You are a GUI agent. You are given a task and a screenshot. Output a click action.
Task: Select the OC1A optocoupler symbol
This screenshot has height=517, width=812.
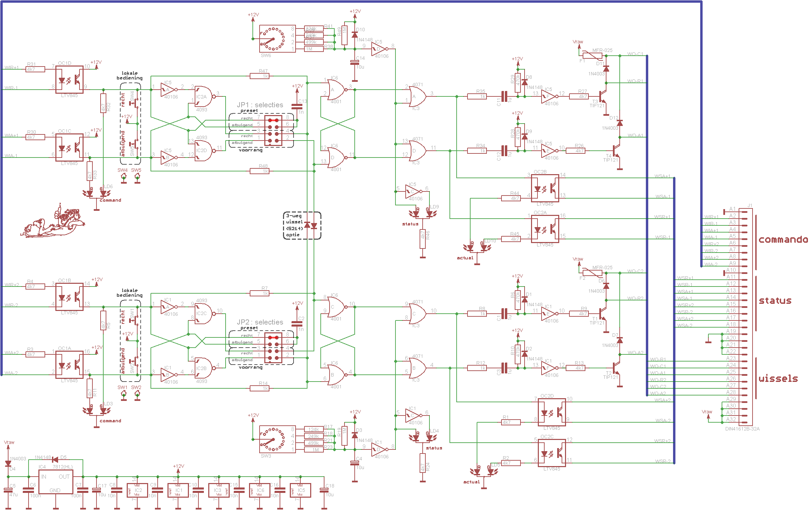point(69,365)
